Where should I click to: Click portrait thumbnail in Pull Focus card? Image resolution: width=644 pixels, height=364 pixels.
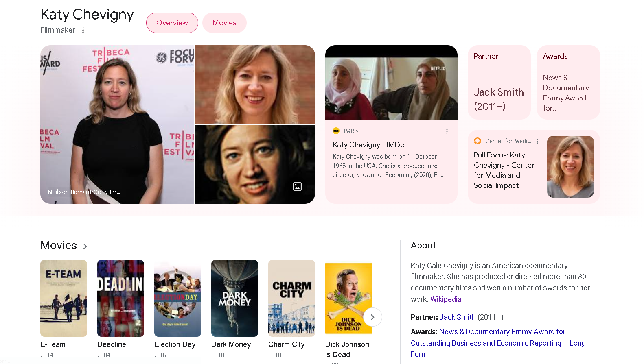pyautogui.click(x=570, y=167)
